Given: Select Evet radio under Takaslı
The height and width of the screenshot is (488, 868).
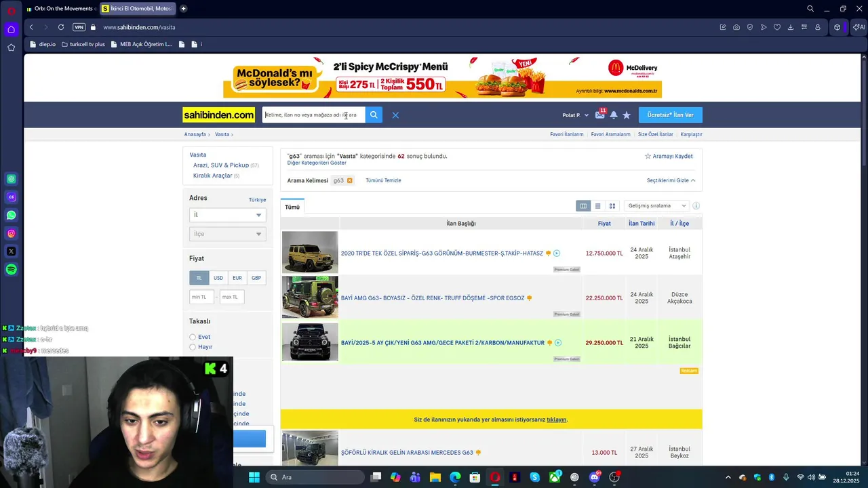Looking at the screenshot, I should pyautogui.click(x=193, y=337).
